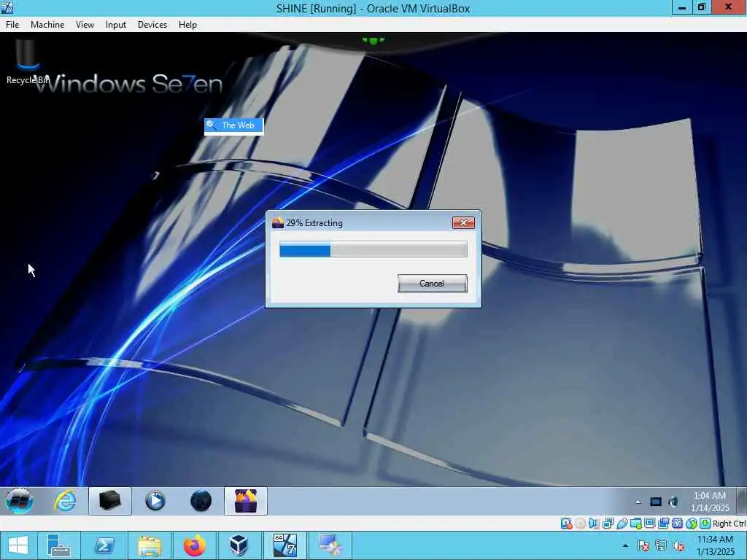The width and height of the screenshot is (747, 560).
Task: Open the Devices menu
Action: point(152,25)
